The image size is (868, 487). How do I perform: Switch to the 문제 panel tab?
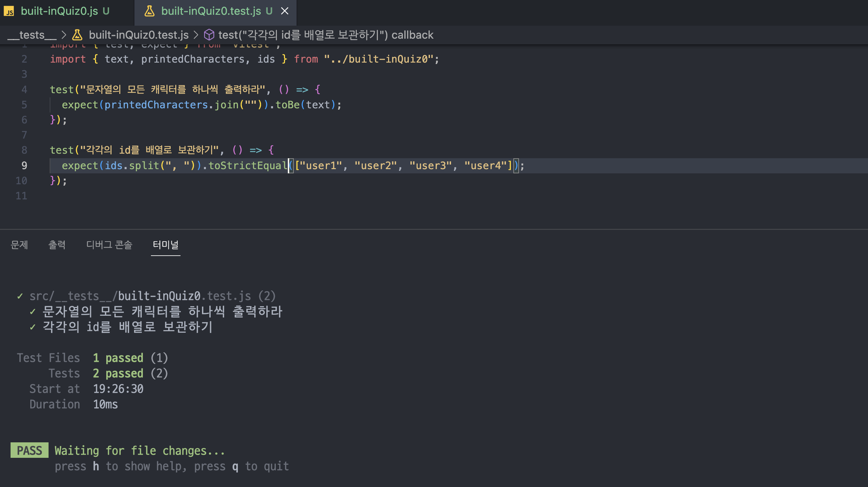click(x=19, y=245)
